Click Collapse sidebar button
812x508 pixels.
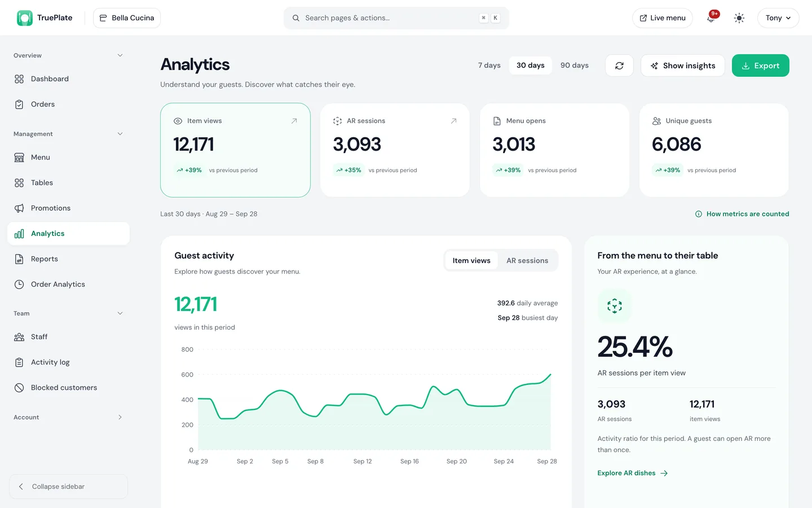click(68, 487)
